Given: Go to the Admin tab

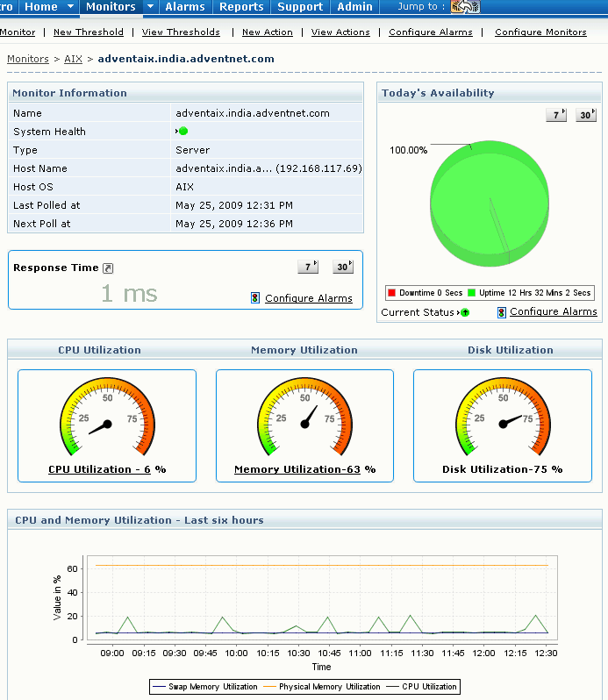Looking at the screenshot, I should (354, 7).
